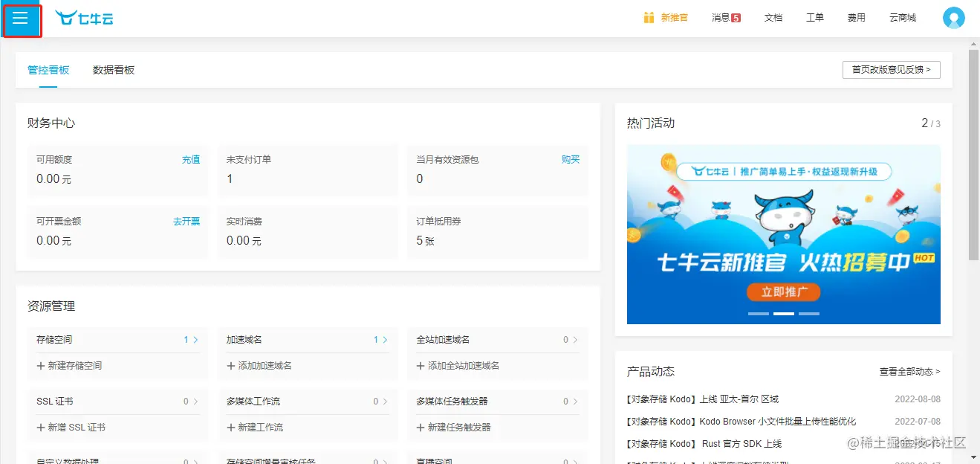The image size is (980, 464).
Task: Select second carousel indicator on banner
Action: (x=784, y=314)
